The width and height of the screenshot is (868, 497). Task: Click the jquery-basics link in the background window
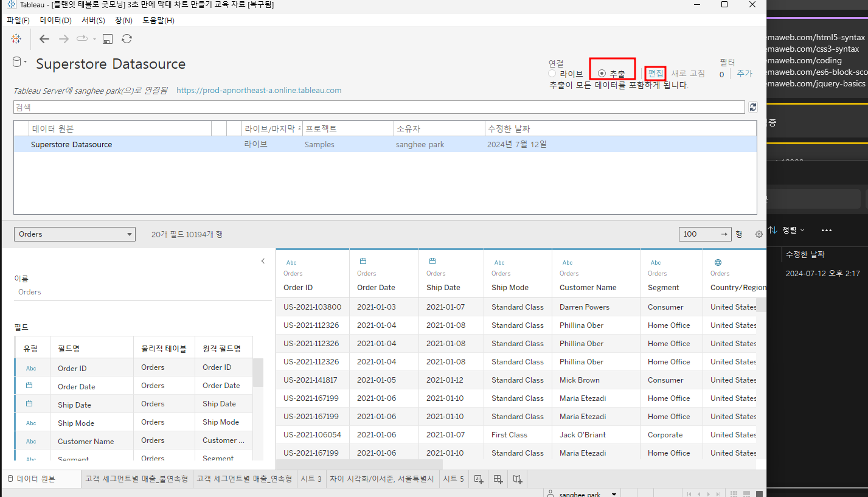(x=816, y=84)
